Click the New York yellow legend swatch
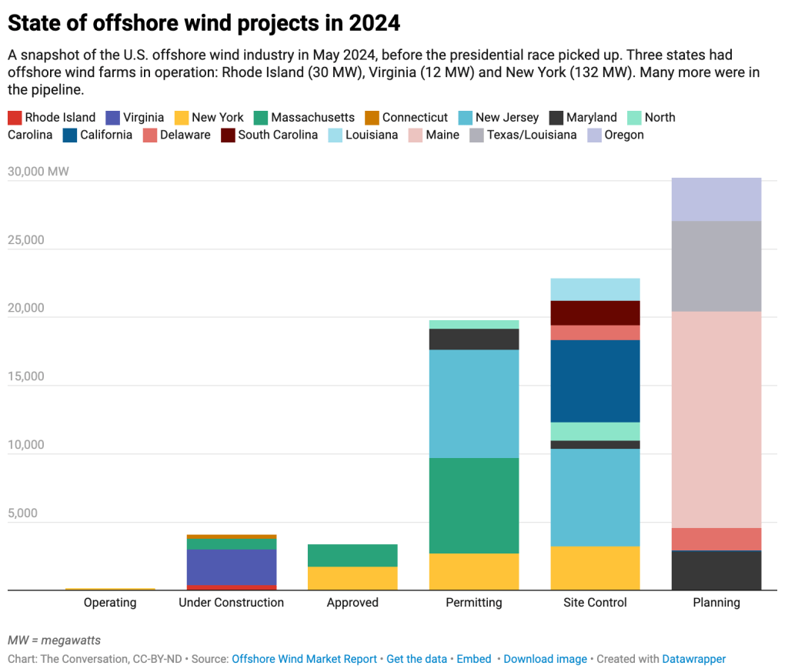 point(182,118)
